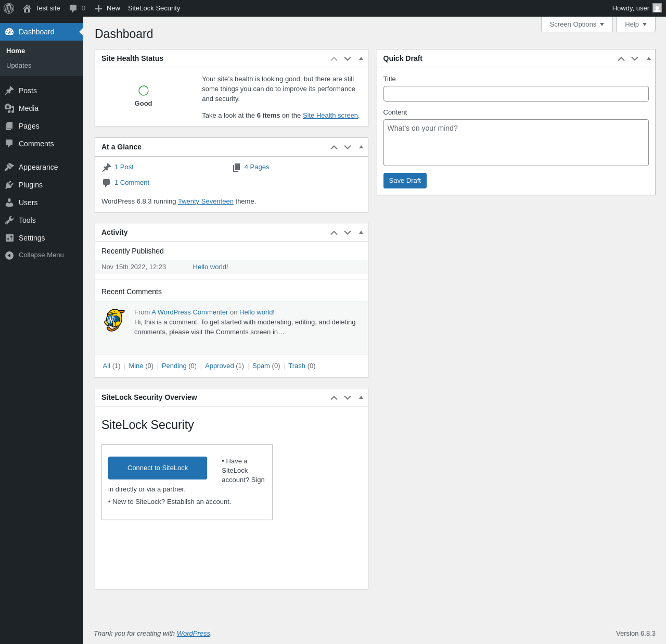Move Site Health Status widget down
The width and height of the screenshot is (666, 644).
click(348, 59)
